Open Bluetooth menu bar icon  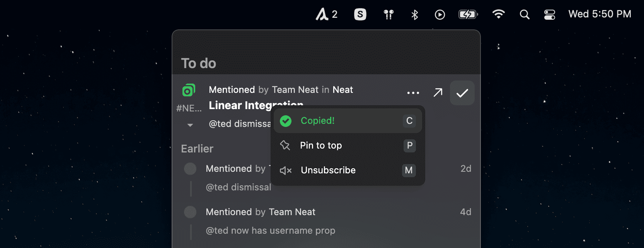tap(415, 15)
